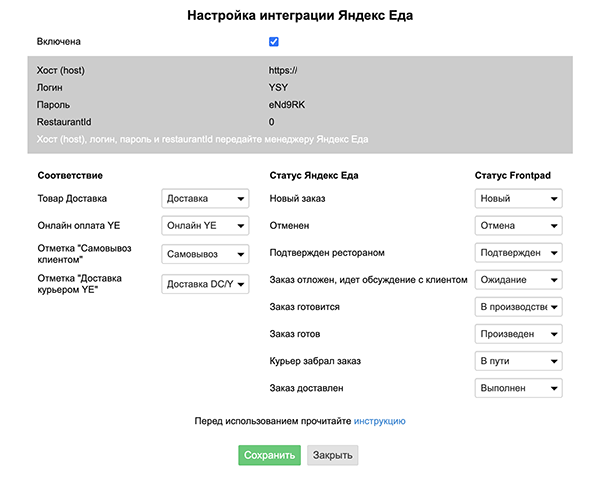This screenshot has width=600, height=482.
Task: Click the Соответствие column heading
Action: click(70, 176)
